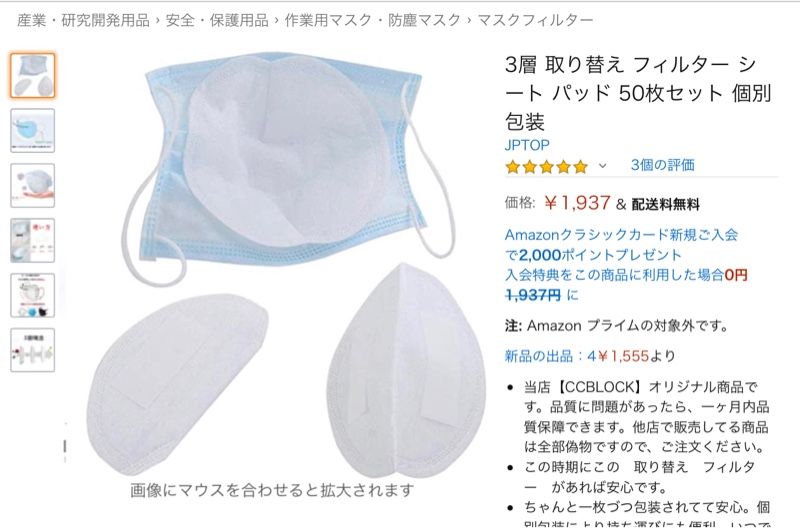Open the 3個の評価 reviews link
800x528 pixels.
pos(662,165)
